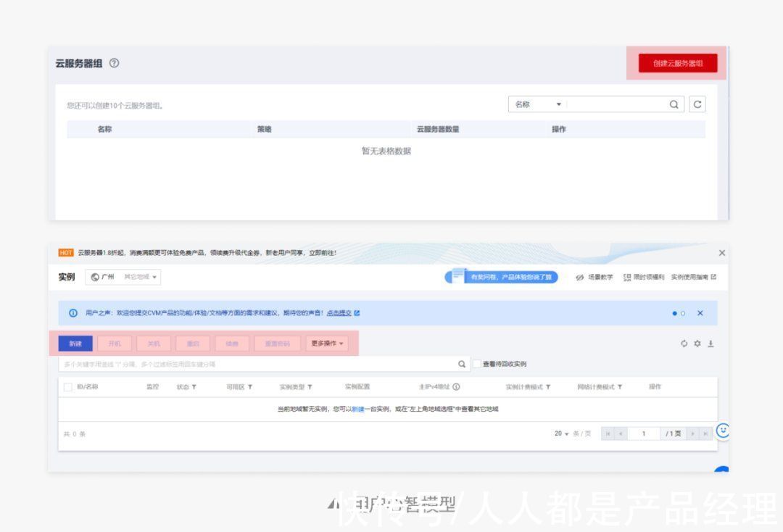Click the globe icon beside 广州
This screenshot has width=783, height=532.
click(95, 277)
